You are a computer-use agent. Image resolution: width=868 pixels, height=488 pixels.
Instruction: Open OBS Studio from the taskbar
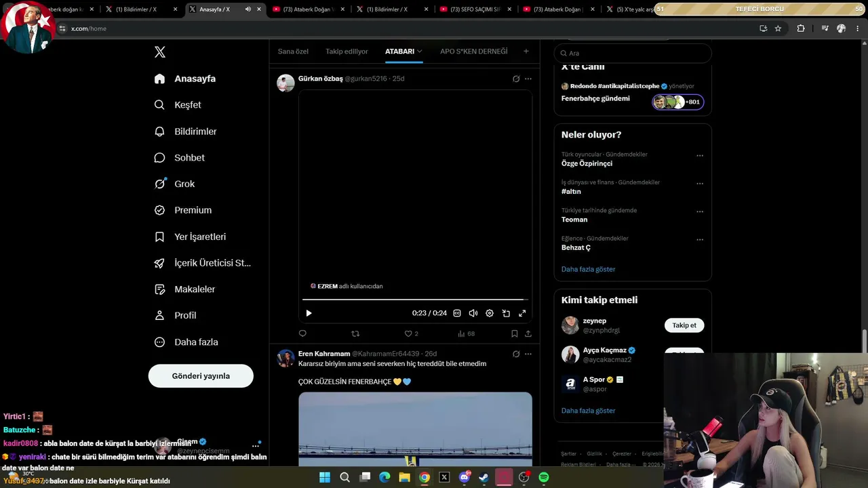coord(524,477)
